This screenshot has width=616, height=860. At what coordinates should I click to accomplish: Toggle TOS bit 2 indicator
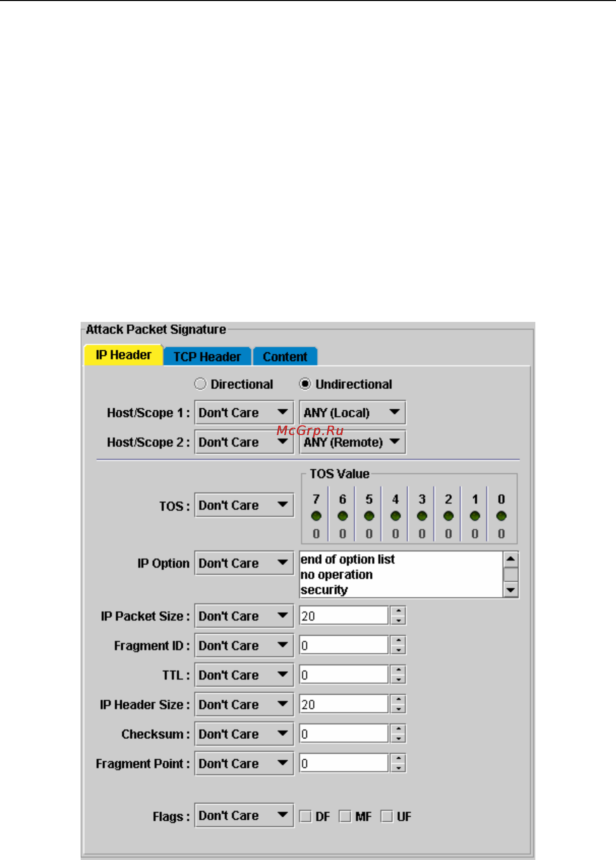449,516
